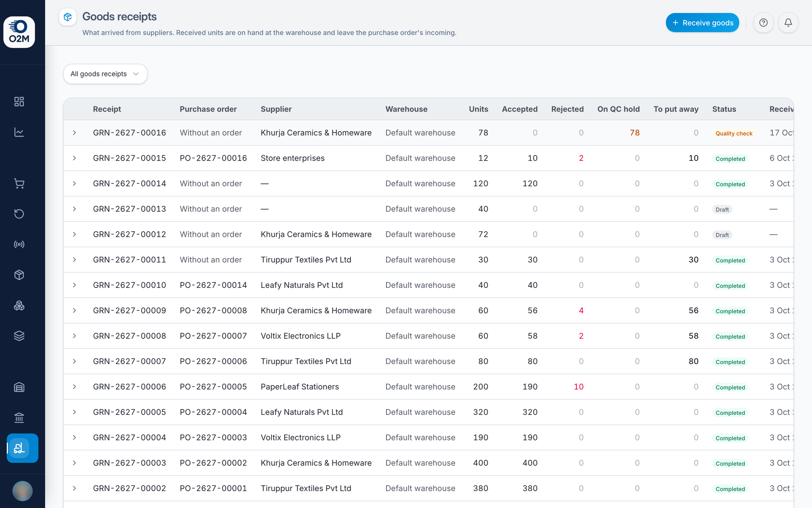
Task: Open purchase order PO-2627-00016
Action: pyautogui.click(x=213, y=158)
